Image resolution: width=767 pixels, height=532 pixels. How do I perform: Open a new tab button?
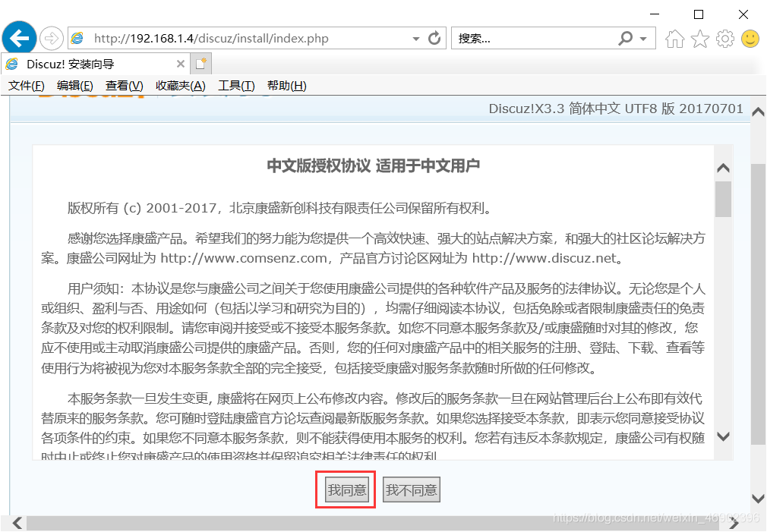(200, 64)
